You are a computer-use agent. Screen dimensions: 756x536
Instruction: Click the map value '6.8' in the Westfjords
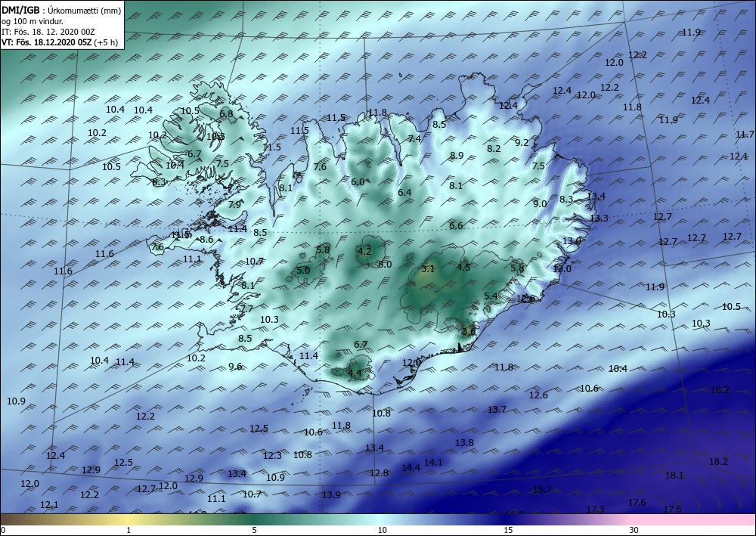tap(226, 114)
